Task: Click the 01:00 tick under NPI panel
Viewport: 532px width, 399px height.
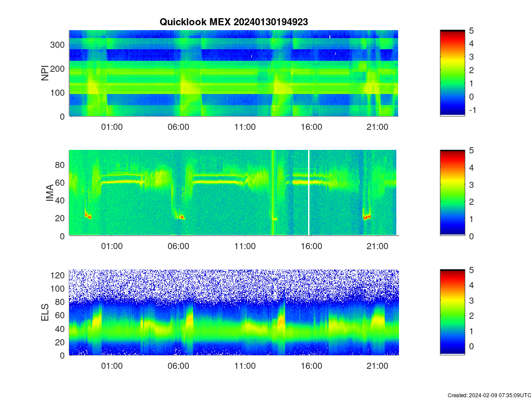Action: (112, 127)
